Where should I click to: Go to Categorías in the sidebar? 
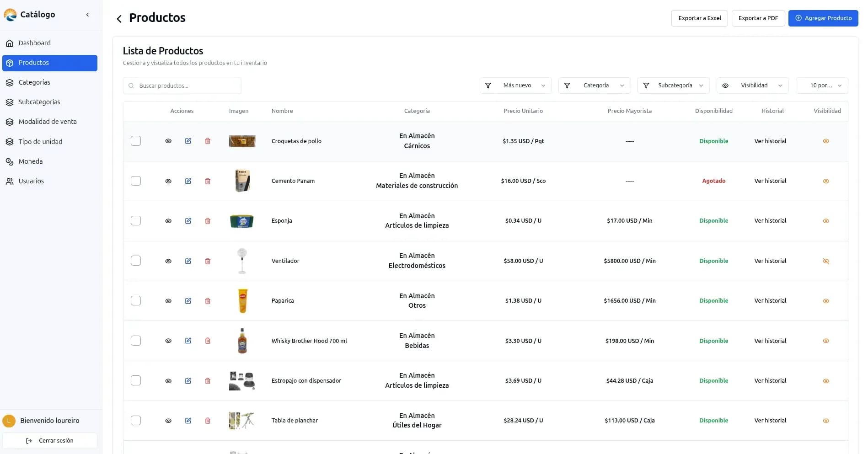[34, 82]
